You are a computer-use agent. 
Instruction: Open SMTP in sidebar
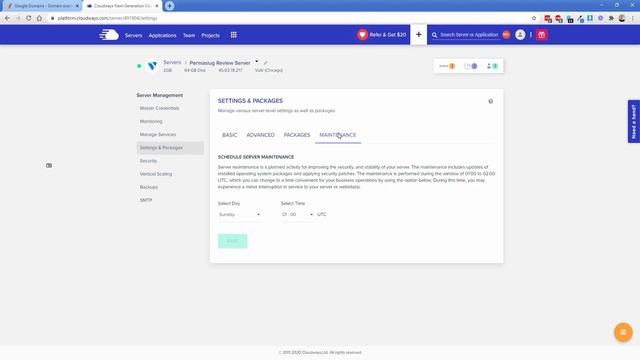point(146,200)
